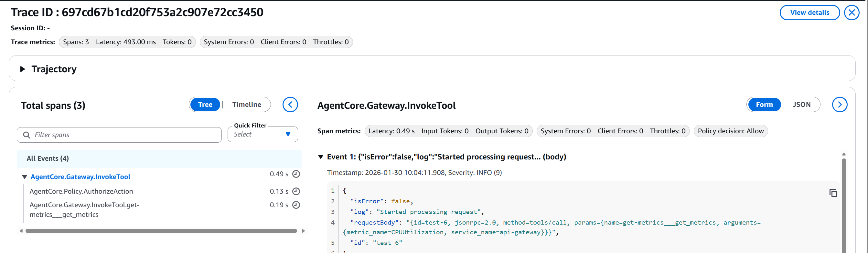Switch span list to Tree view
Screen dimensions: 868x253
pyautogui.click(x=205, y=105)
